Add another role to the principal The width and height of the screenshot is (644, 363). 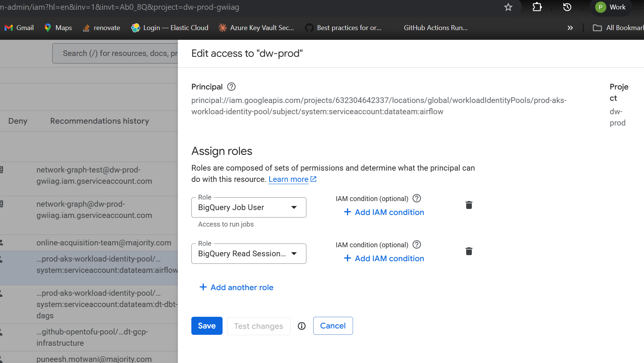236,287
